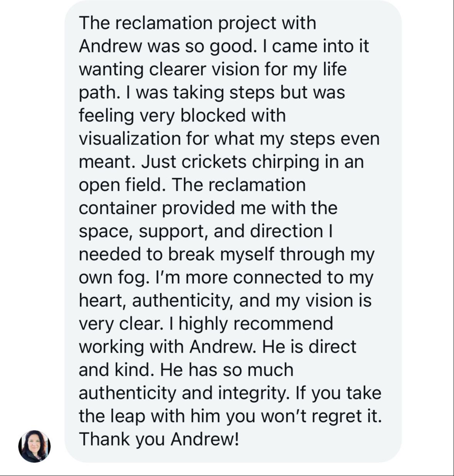
Task: Click the line "feeling very blocked with"
Action: 183,116
